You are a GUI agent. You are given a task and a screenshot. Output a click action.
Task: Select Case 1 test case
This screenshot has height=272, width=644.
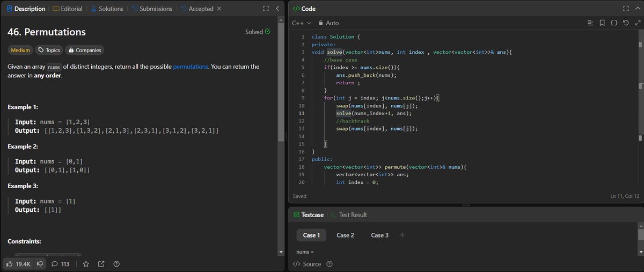click(311, 235)
